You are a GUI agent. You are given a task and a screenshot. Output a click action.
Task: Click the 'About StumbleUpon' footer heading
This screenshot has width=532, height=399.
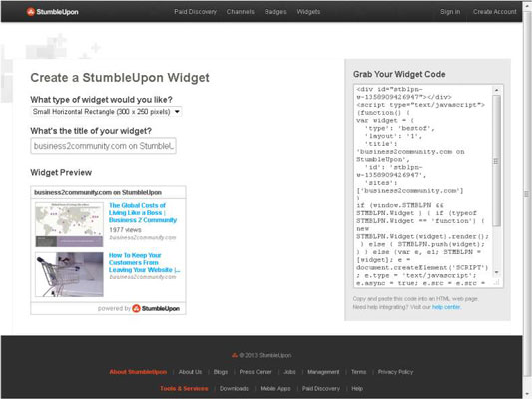tap(138, 372)
